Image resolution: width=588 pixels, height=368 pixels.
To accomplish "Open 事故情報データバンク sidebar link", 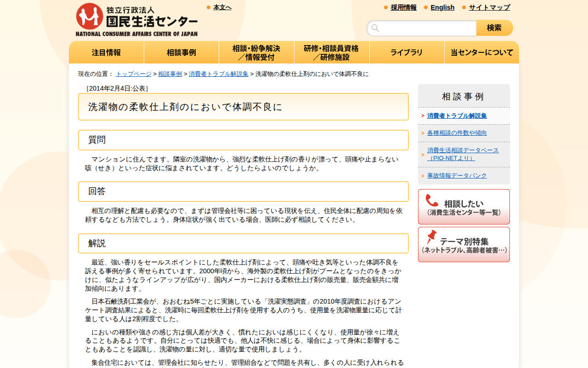I will [x=457, y=176].
